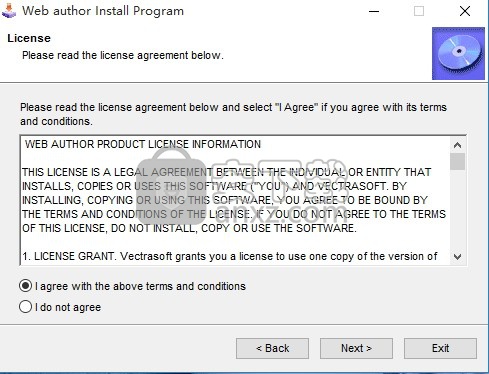Minimize the Web author Install Program window

[374, 11]
